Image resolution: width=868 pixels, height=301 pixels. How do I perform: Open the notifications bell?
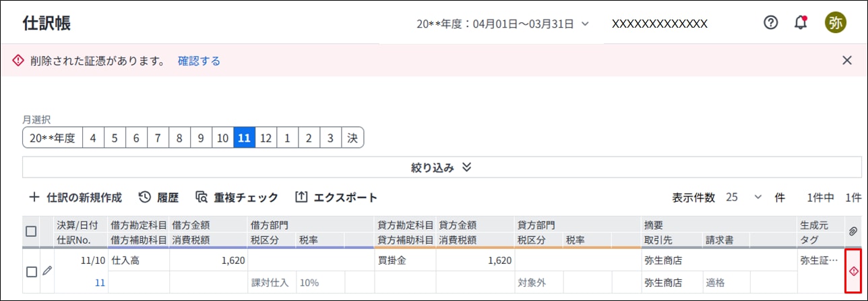point(801,22)
